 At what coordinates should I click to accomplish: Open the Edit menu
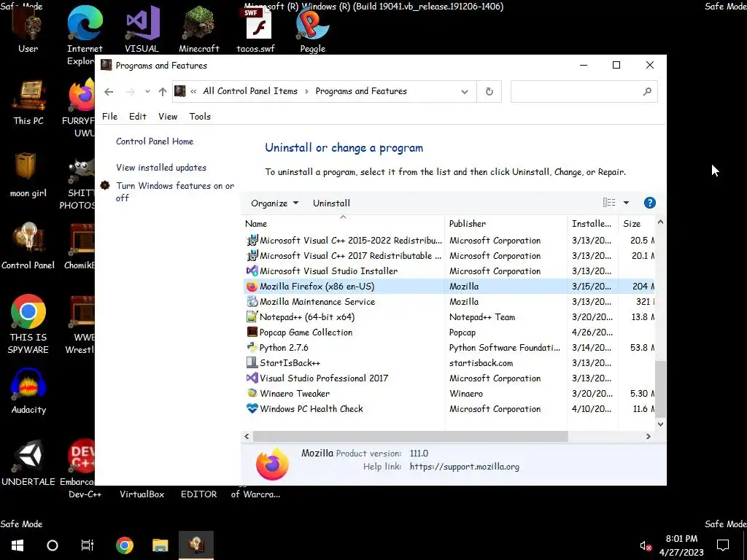(x=138, y=116)
